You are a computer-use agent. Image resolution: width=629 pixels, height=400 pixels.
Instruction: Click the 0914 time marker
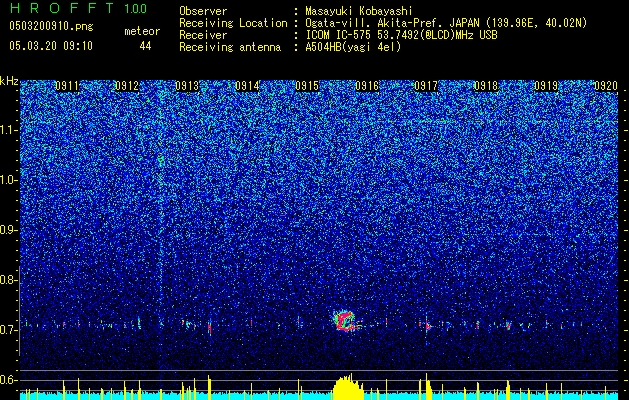(x=247, y=86)
